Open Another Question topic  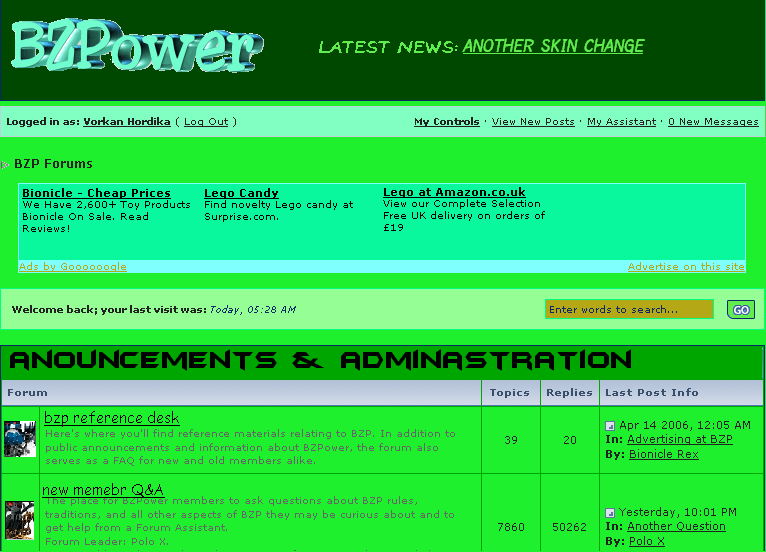(x=676, y=526)
